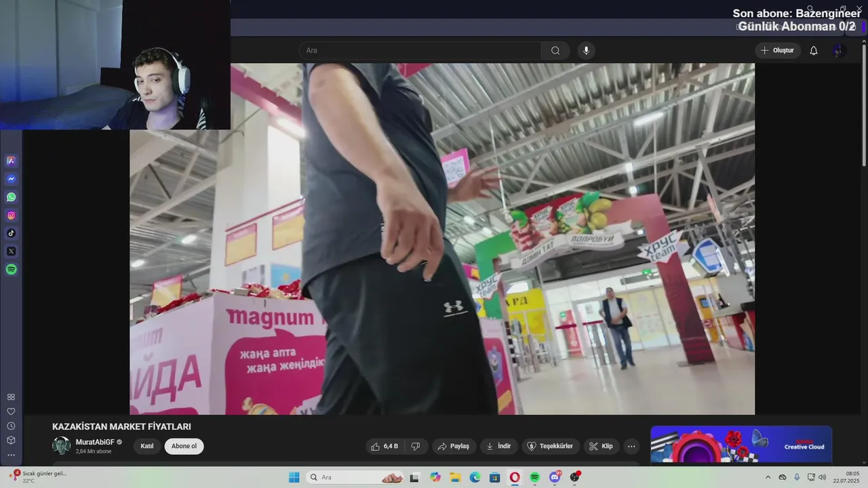Like the video showing 6,4 B
The height and width of the screenshot is (488, 868).
click(384, 446)
